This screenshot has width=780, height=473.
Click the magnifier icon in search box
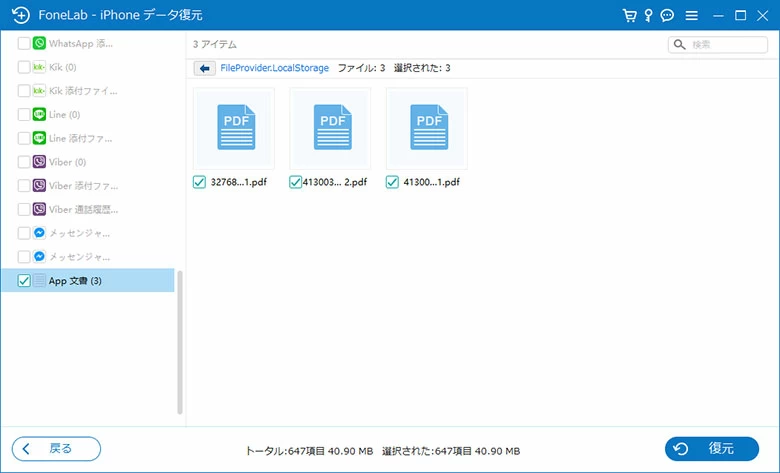click(x=681, y=45)
